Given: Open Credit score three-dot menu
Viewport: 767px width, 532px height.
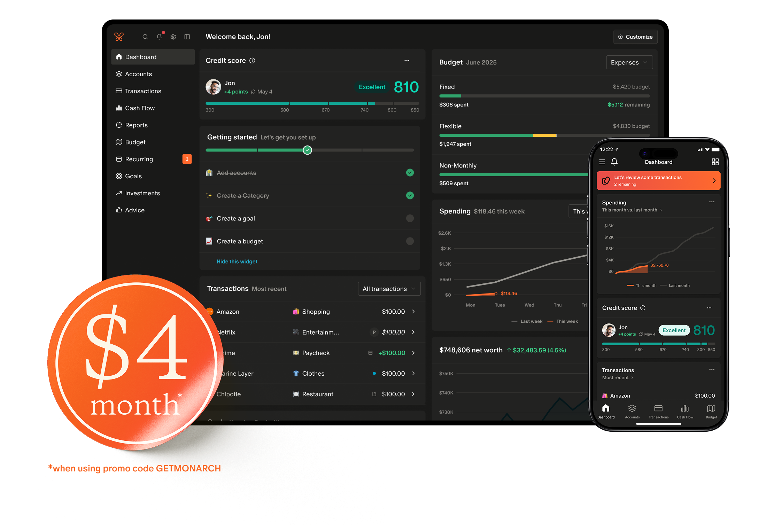Looking at the screenshot, I should (x=407, y=61).
